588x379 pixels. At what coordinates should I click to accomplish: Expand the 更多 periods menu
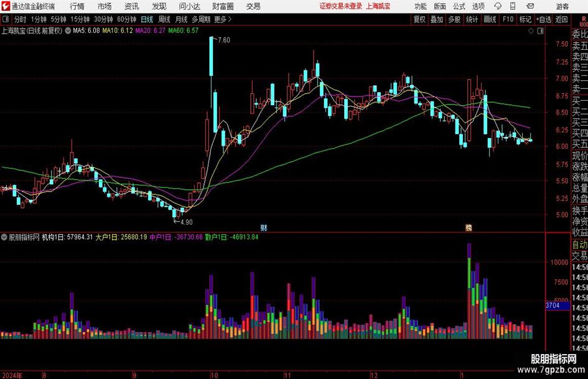[x=223, y=19]
